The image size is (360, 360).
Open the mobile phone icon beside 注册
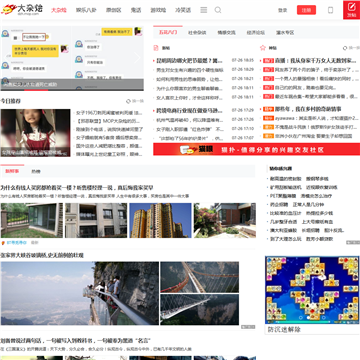click(x=330, y=10)
